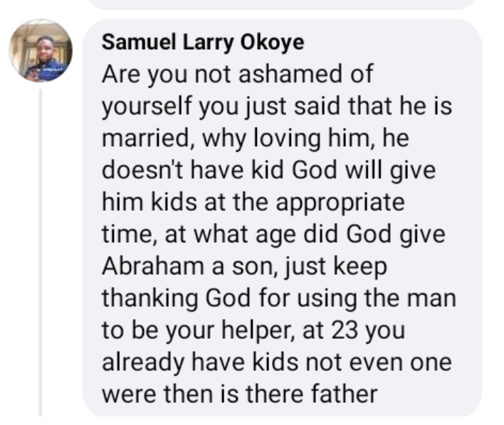Click the name Samuel Larry Okoye
This screenshot has height=425, width=504.
tap(203, 42)
